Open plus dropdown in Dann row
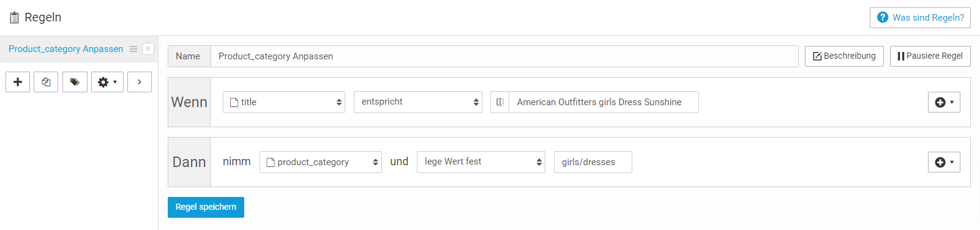980x230 pixels. click(944, 162)
